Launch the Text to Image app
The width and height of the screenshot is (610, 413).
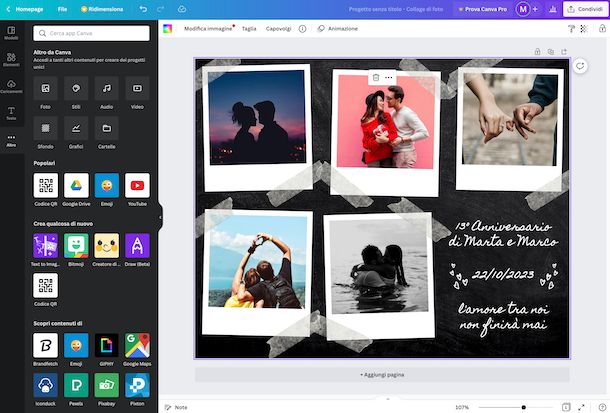(46, 245)
